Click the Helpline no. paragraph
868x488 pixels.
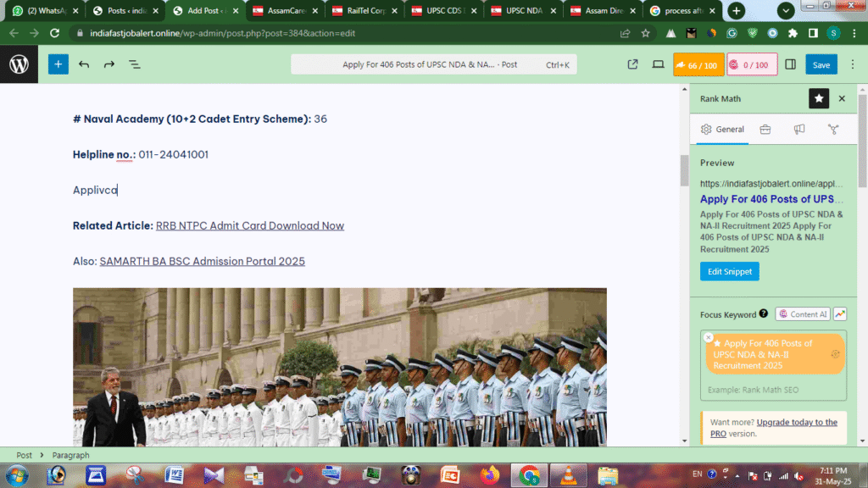141,155
